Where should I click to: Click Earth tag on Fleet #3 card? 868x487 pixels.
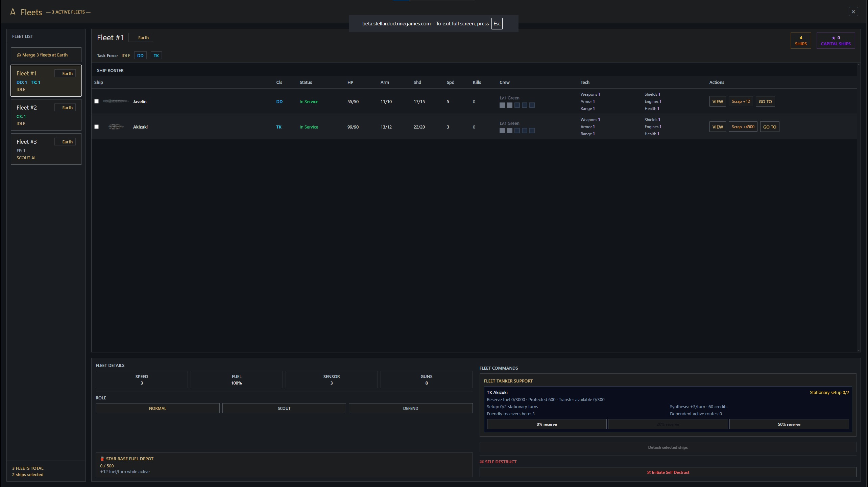65,142
